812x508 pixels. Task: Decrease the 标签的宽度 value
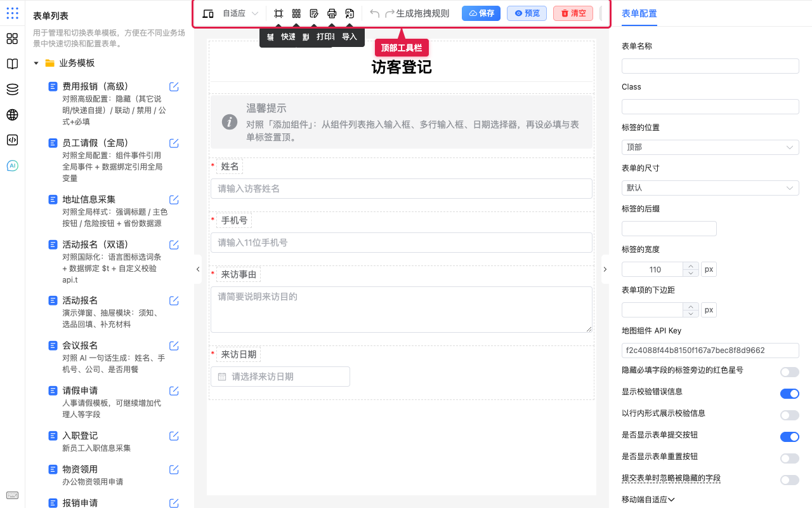tap(690, 273)
